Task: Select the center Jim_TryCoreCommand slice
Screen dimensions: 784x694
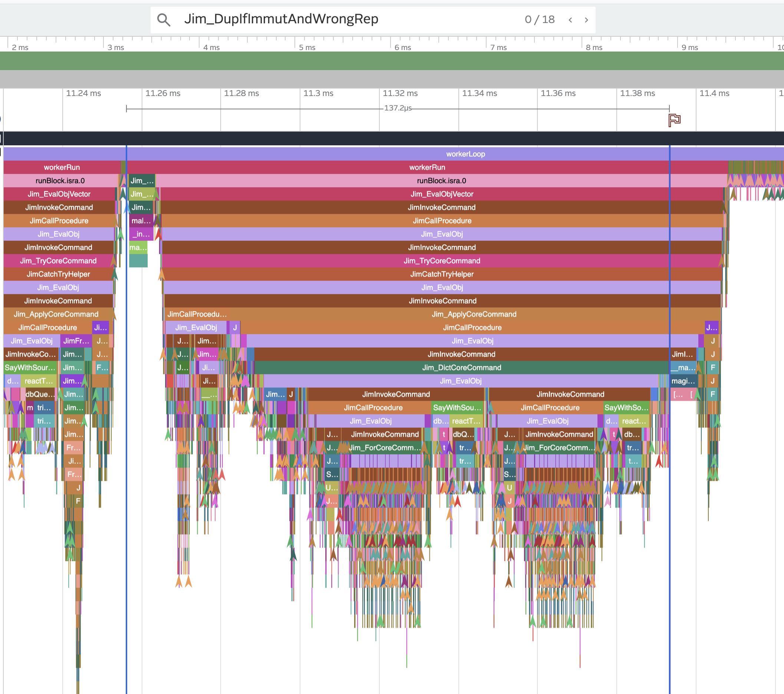Action: pos(442,261)
